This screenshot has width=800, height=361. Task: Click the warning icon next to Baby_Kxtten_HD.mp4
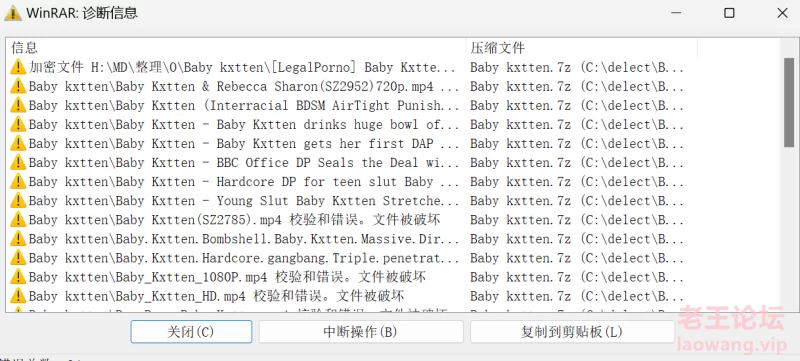tap(18, 296)
